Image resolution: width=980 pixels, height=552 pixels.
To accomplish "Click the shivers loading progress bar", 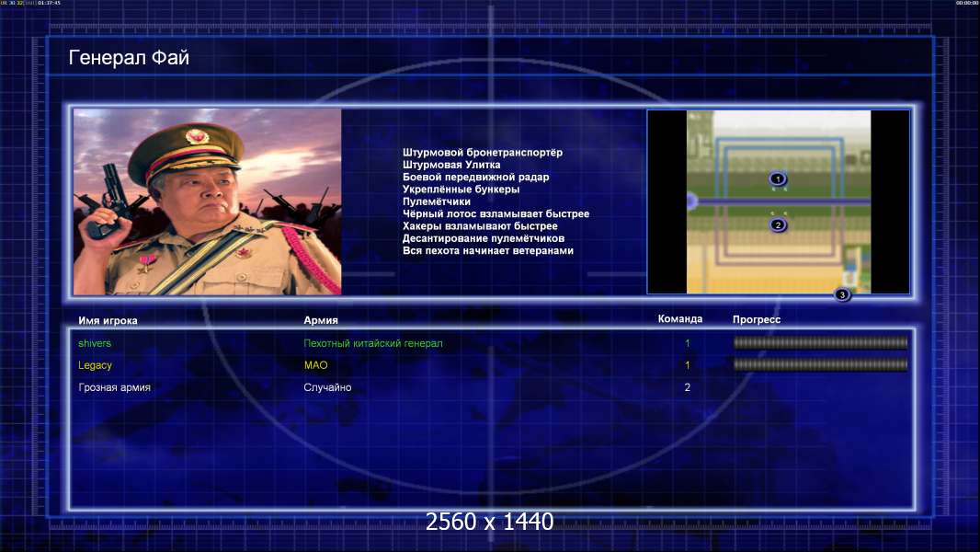I will pos(821,342).
